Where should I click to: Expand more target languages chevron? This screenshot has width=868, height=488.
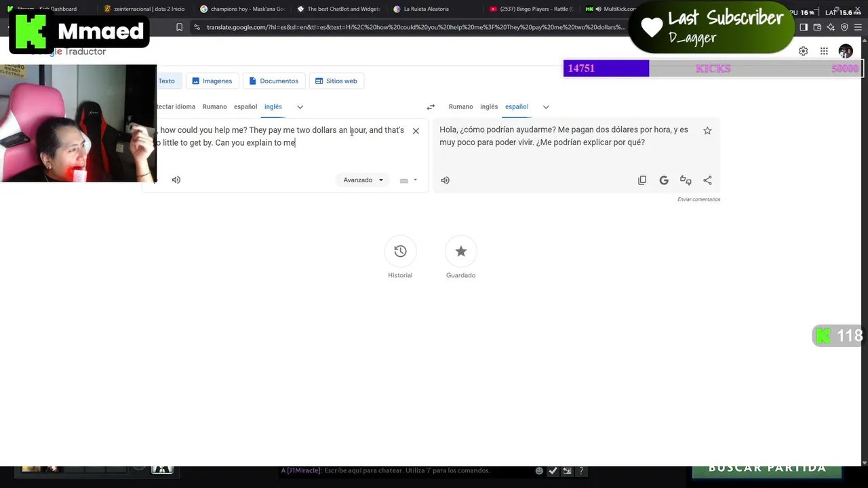coord(546,107)
